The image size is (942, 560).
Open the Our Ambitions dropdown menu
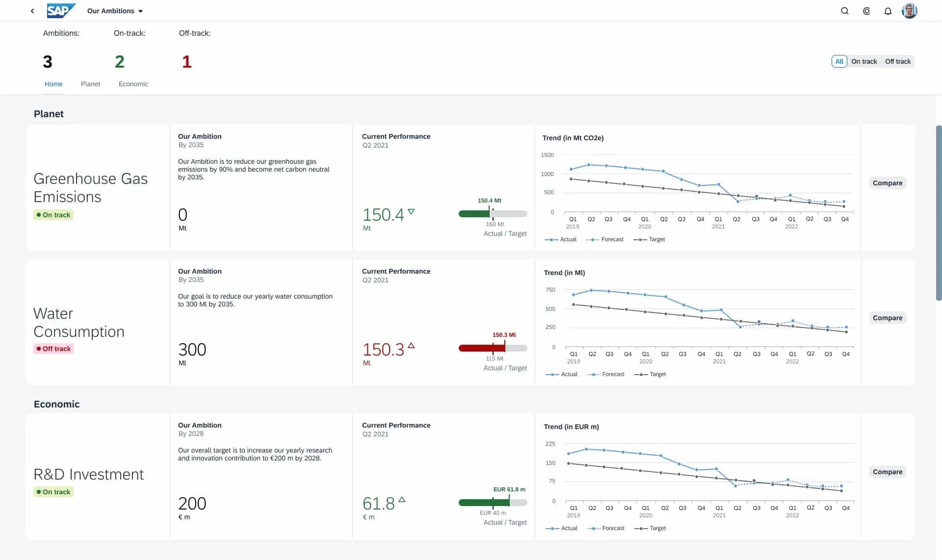[x=115, y=11]
